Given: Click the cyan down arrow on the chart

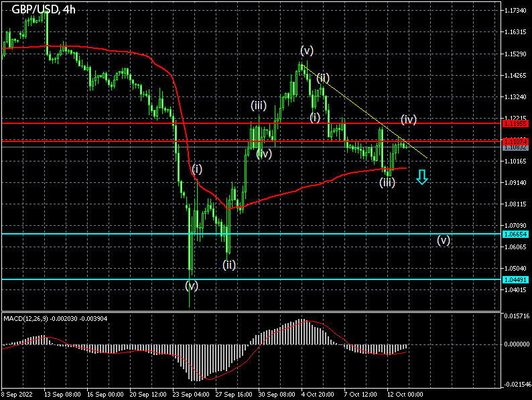Looking at the screenshot, I should (421, 177).
